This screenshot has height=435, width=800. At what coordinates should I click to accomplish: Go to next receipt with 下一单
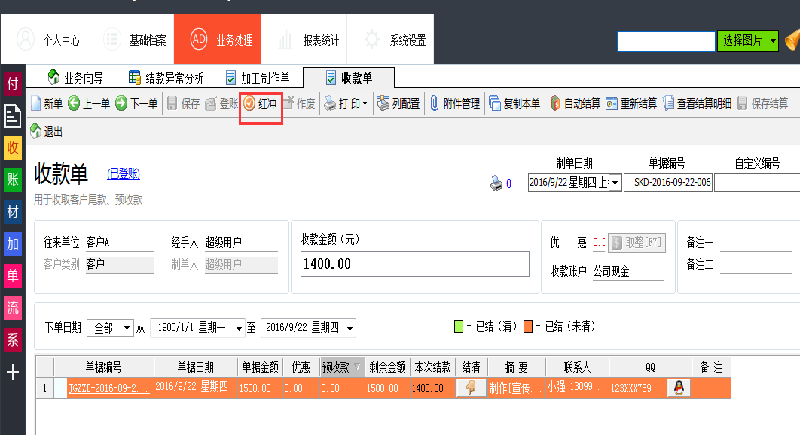[136, 103]
